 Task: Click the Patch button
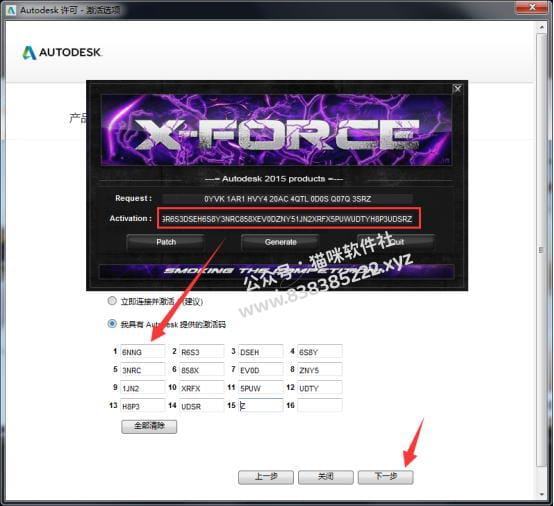pos(166,242)
